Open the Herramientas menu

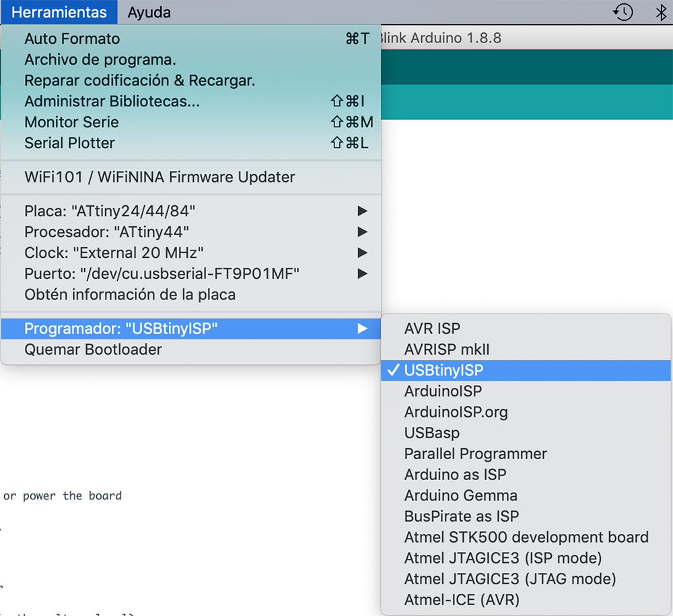(x=59, y=12)
